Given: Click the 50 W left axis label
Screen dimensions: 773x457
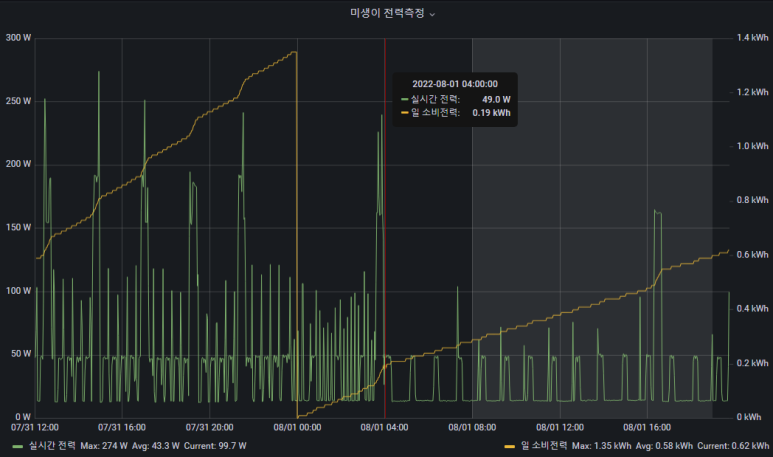Looking at the screenshot, I should tap(21, 354).
